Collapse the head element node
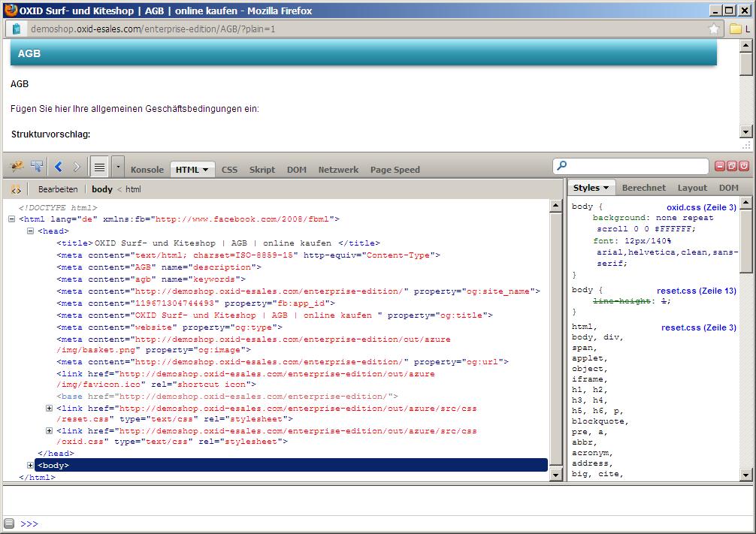 (x=31, y=231)
